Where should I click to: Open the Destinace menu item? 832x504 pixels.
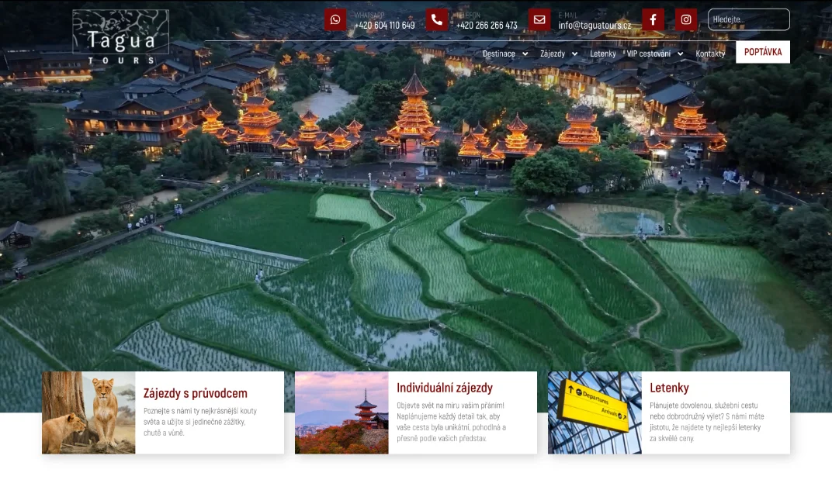coord(499,54)
